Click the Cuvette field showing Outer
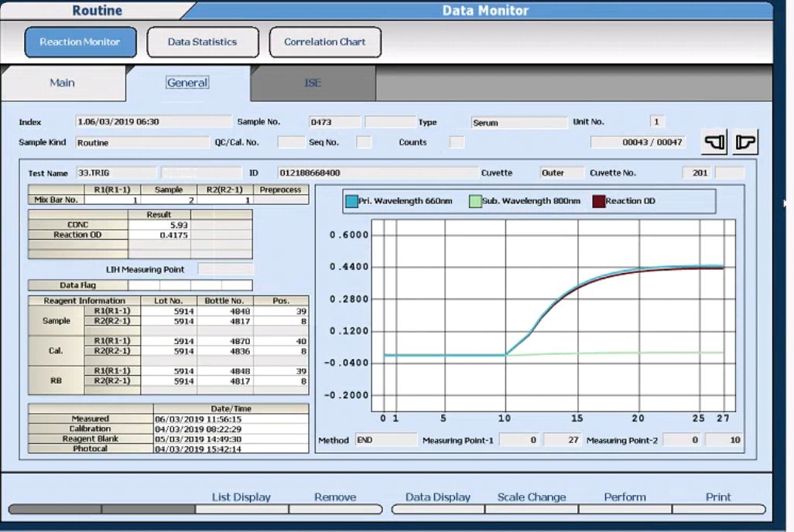 (562, 173)
